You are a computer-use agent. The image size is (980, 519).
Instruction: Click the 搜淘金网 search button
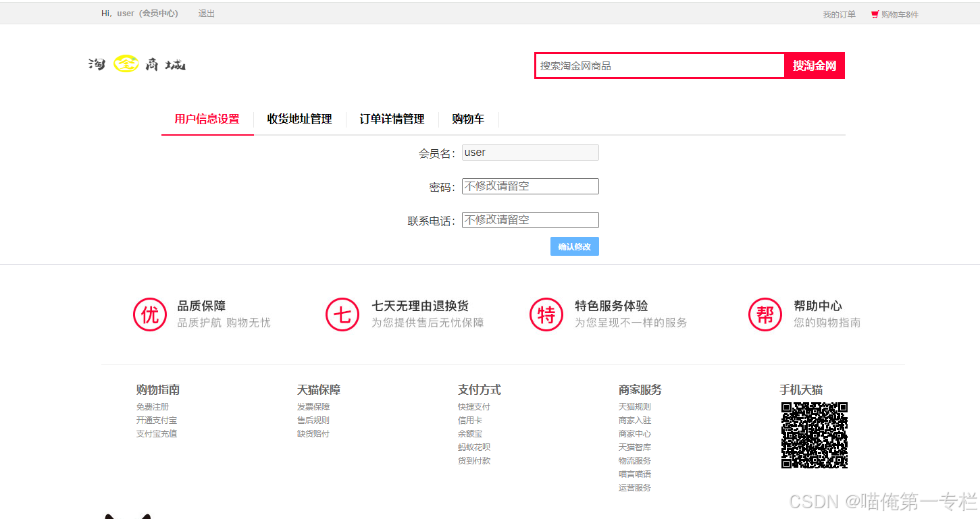click(815, 65)
